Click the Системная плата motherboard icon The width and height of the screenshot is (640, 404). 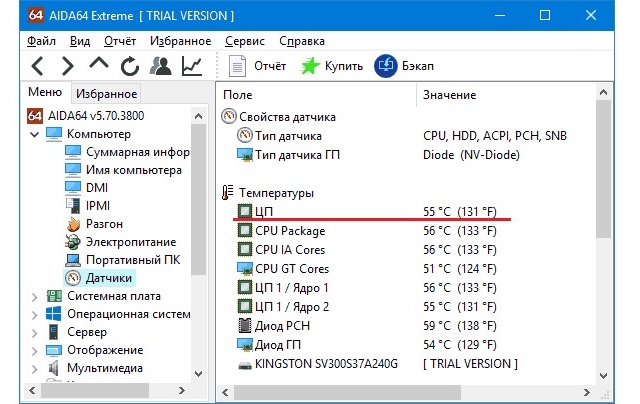coord(54,296)
